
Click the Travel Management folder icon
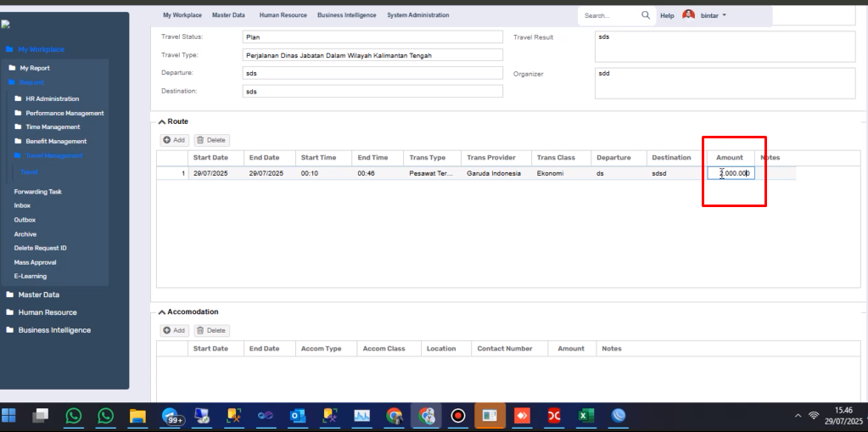19,155
